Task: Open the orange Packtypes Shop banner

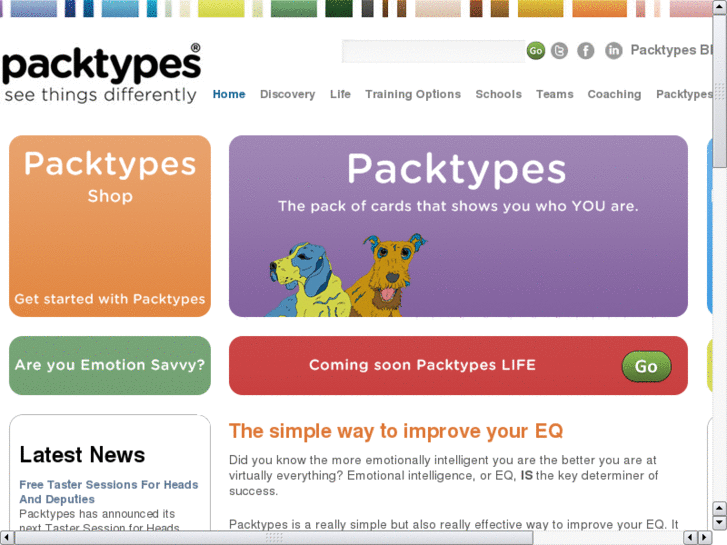Action: tap(110, 226)
